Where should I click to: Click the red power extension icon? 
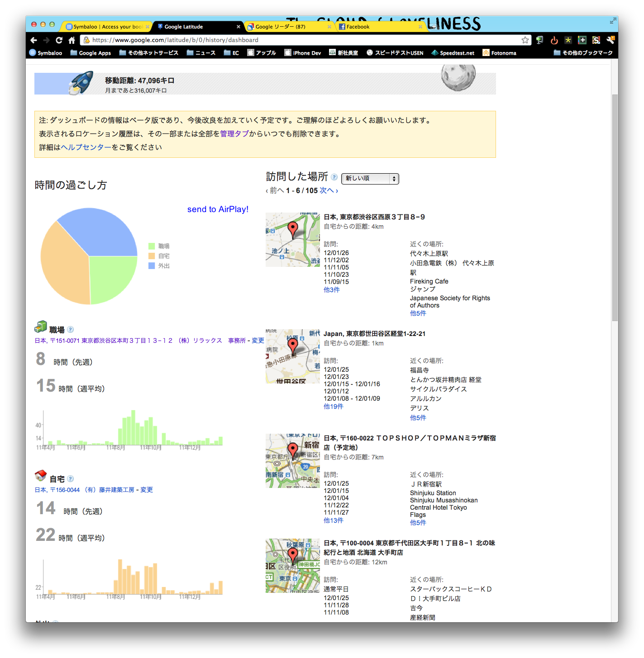(554, 40)
